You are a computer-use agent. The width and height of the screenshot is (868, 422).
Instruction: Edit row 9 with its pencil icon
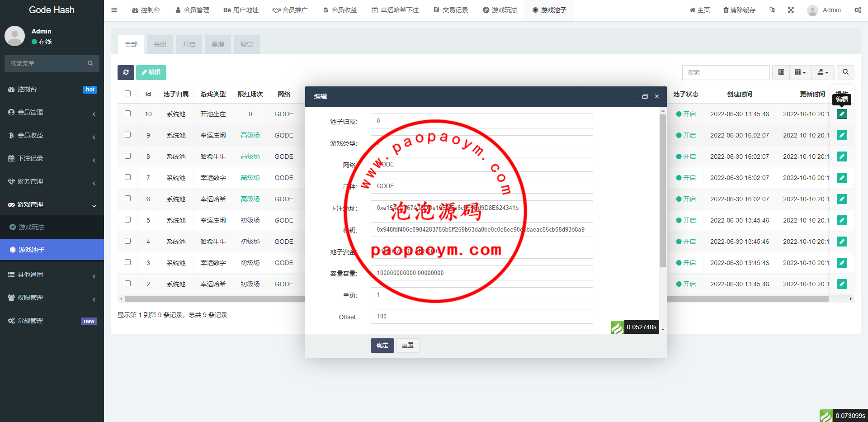click(842, 135)
